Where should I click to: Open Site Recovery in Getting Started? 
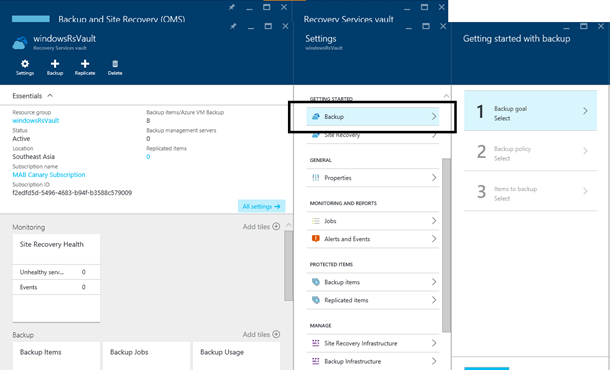coord(373,135)
